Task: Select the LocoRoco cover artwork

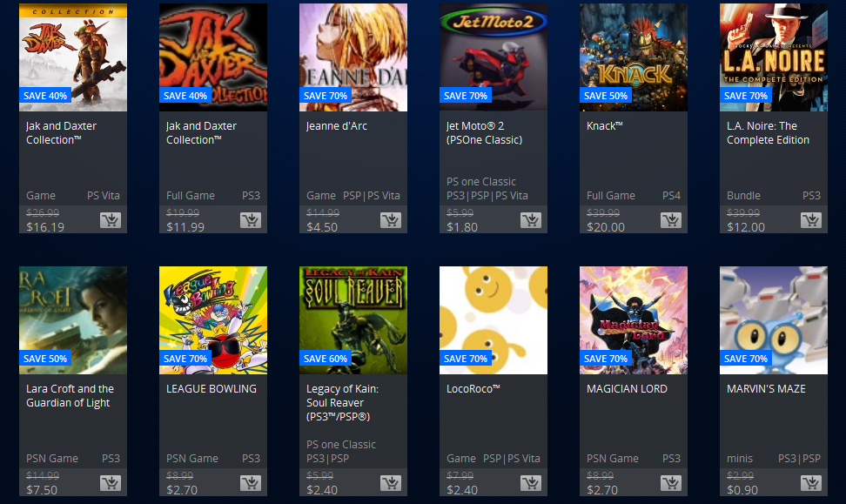Action: (x=493, y=320)
